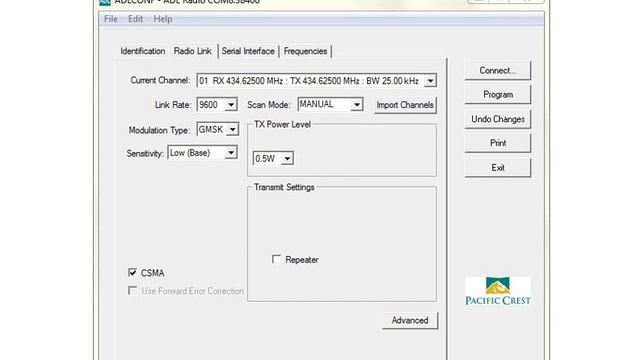Viewport: 640px width, 360px height.
Task: Enable the Repeater checkbox
Action: click(x=276, y=259)
